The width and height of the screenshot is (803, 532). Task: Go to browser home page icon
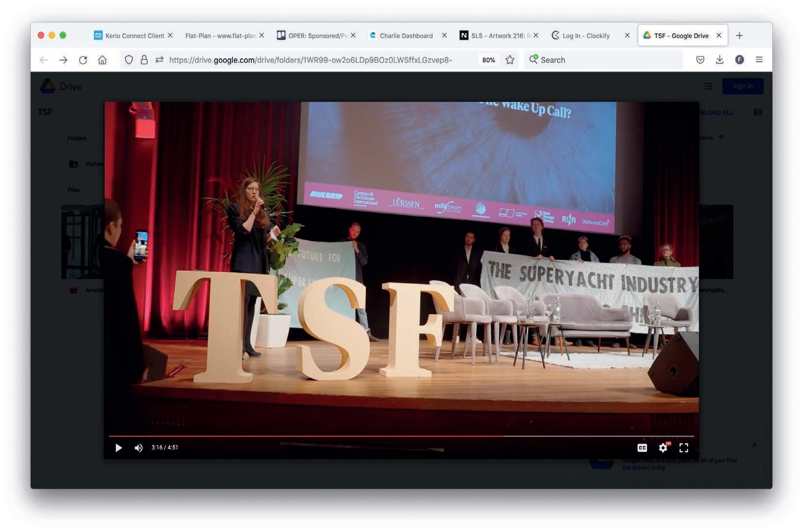(102, 60)
